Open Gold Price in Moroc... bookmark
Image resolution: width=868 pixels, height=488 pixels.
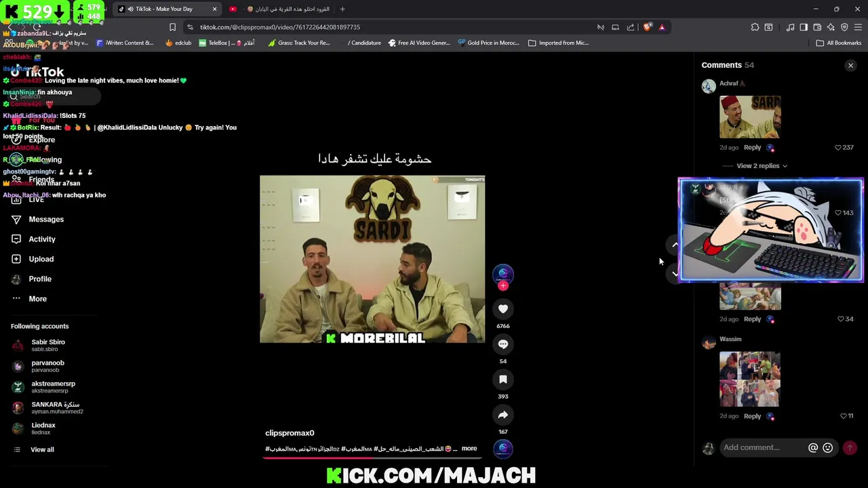[488, 43]
